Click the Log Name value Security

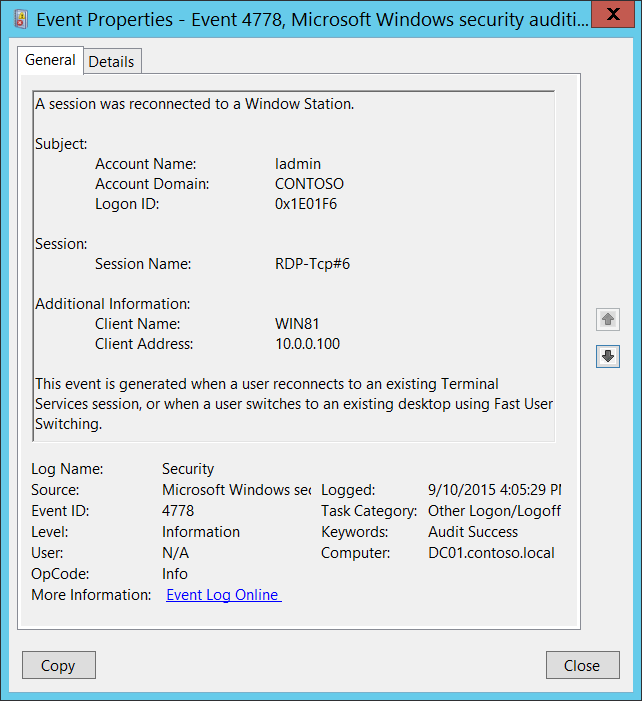coord(188,468)
